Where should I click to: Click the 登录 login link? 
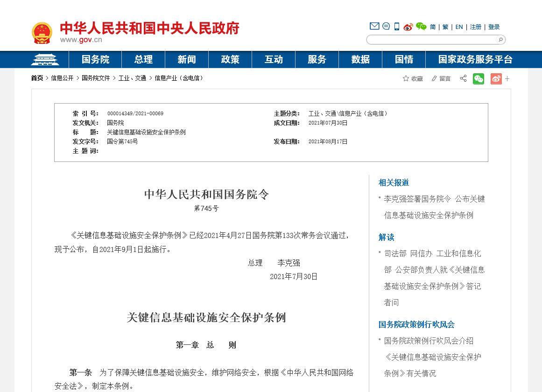click(x=494, y=27)
